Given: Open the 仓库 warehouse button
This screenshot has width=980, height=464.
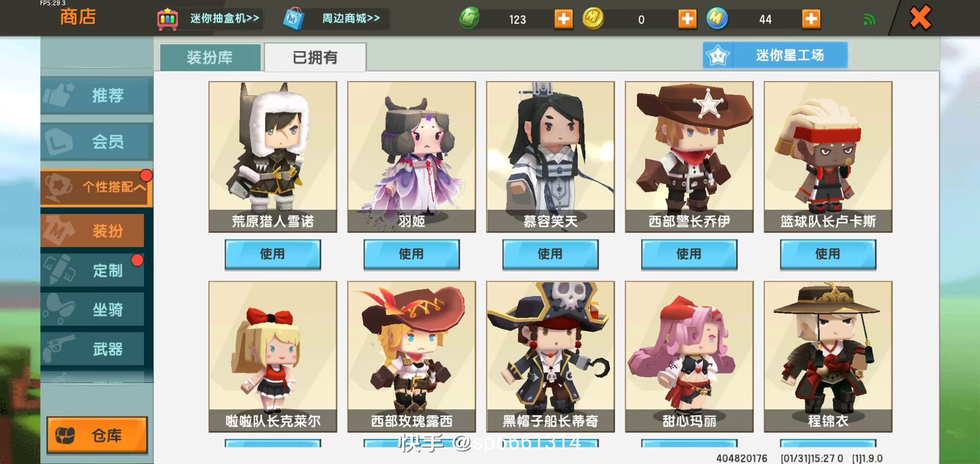Looking at the screenshot, I should pos(97,435).
